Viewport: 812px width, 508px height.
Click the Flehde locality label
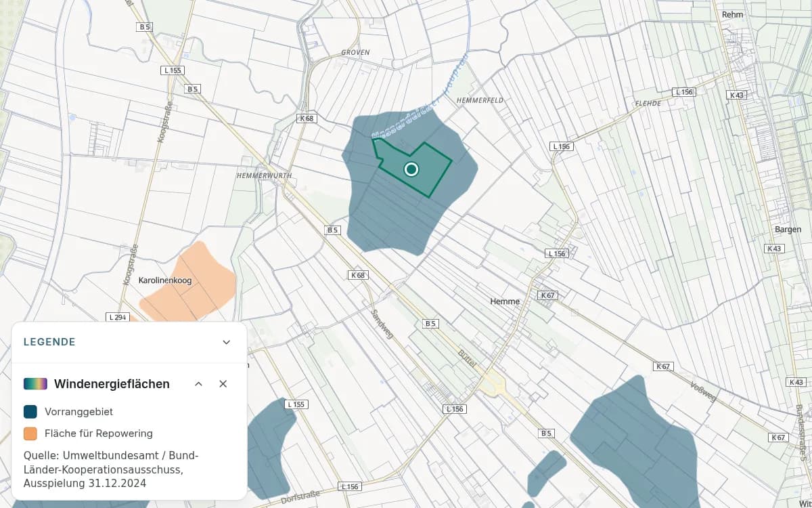click(x=647, y=104)
